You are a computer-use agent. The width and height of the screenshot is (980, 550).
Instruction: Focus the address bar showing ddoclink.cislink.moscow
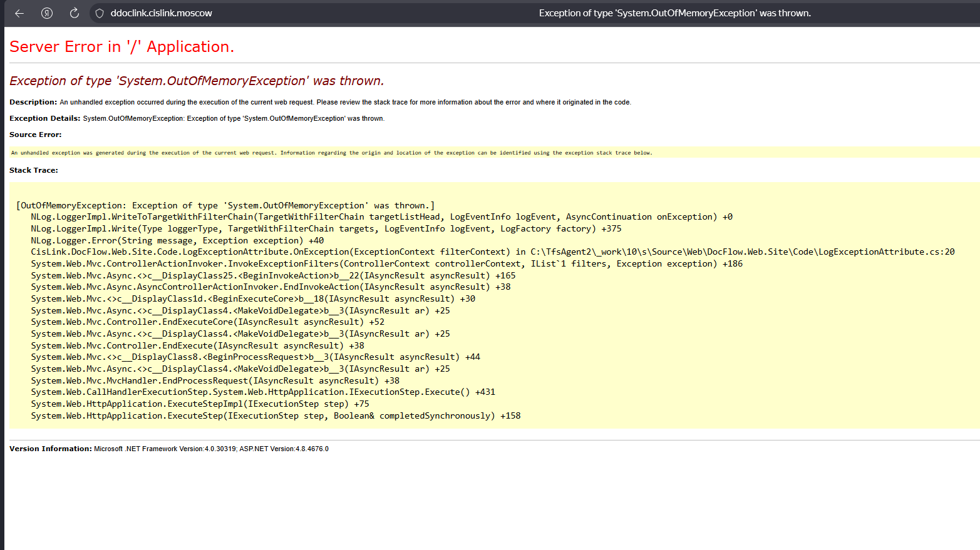click(x=162, y=13)
